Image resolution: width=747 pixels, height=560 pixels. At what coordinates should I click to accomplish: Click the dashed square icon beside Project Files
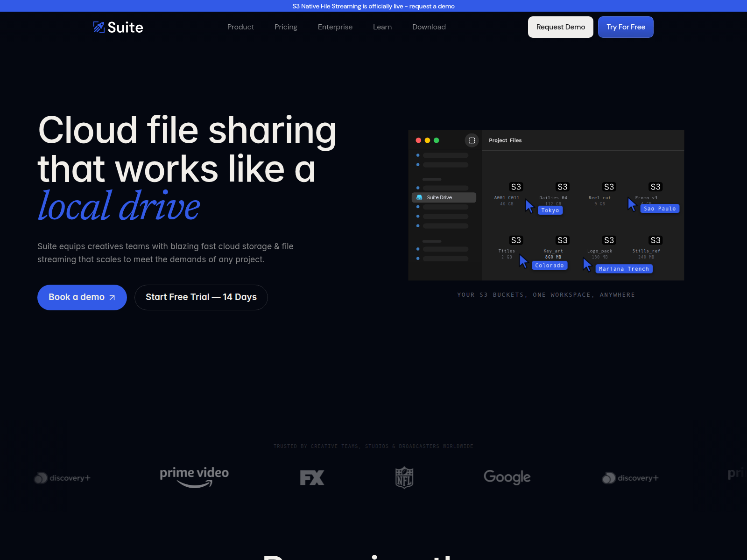pyautogui.click(x=472, y=140)
